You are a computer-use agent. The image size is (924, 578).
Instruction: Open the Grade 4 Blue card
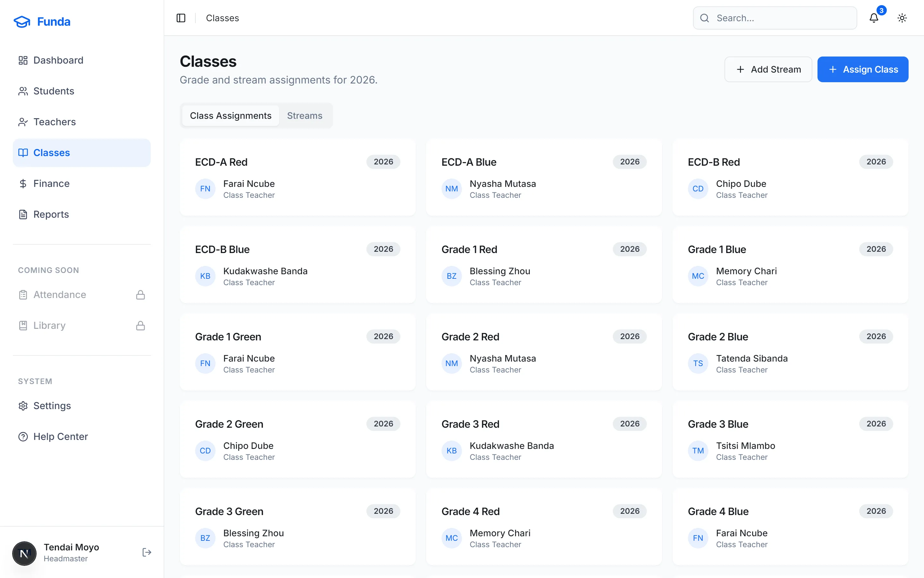(x=790, y=527)
